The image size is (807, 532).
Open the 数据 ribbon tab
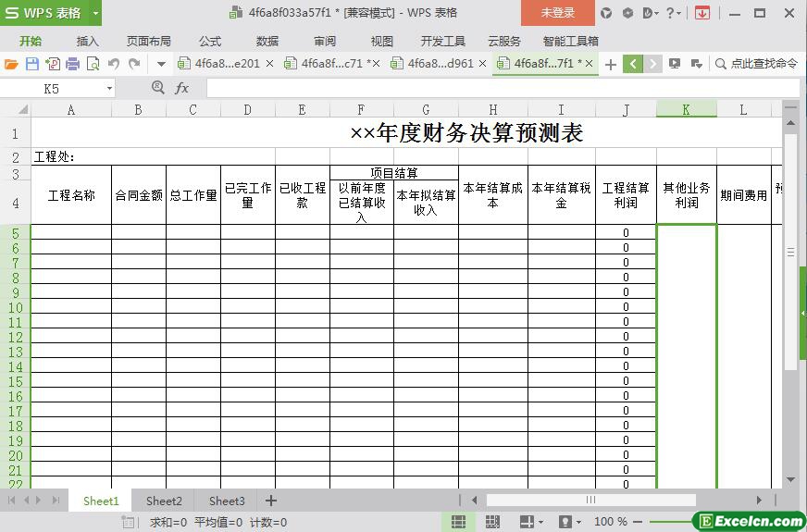pyautogui.click(x=267, y=41)
